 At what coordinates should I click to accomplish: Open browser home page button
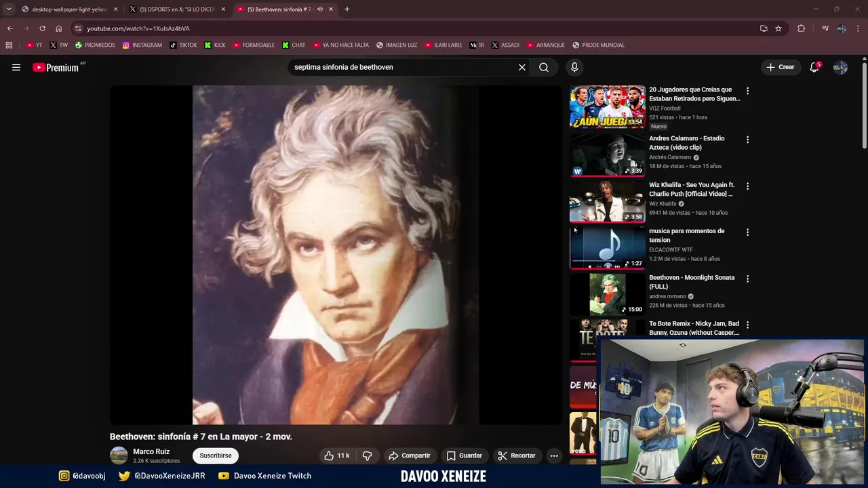(x=58, y=28)
